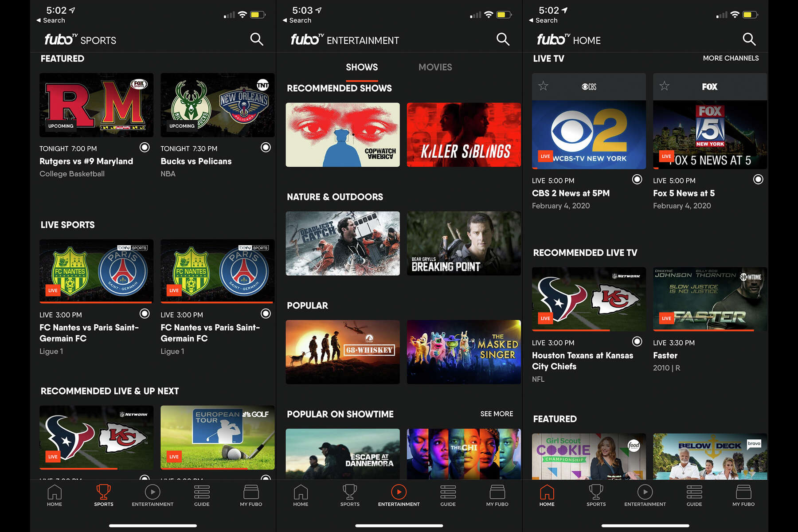
Task: Open My Fubo in Home screen navigation
Action: (x=743, y=496)
